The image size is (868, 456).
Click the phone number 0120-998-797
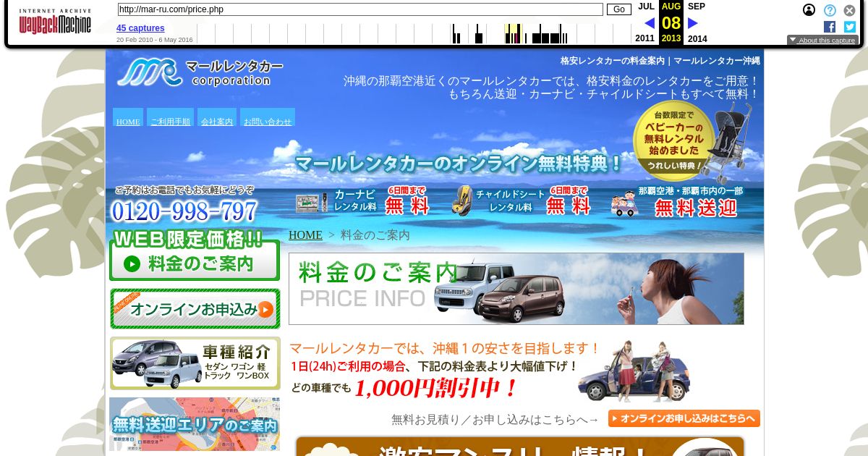[x=184, y=211]
